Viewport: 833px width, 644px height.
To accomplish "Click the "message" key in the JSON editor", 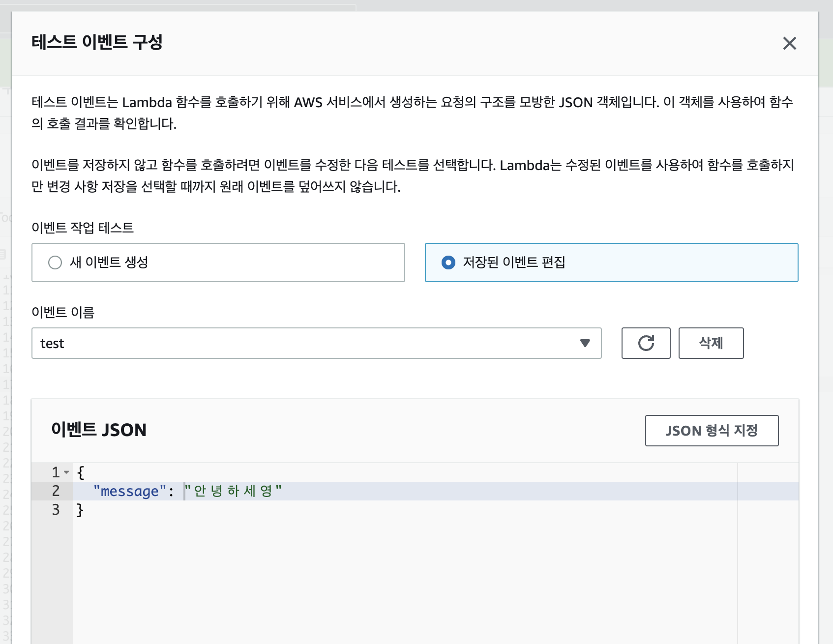I will click(x=126, y=491).
